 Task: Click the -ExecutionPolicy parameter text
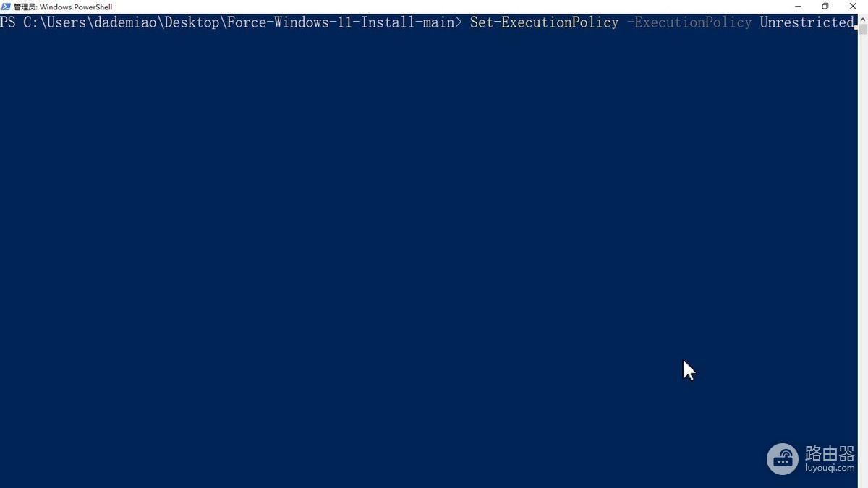tap(689, 22)
